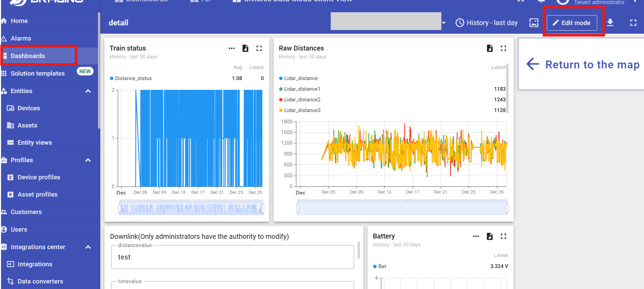Open the dashboard state dropdown arrow
This screenshot has height=289, width=644.
click(x=444, y=23)
